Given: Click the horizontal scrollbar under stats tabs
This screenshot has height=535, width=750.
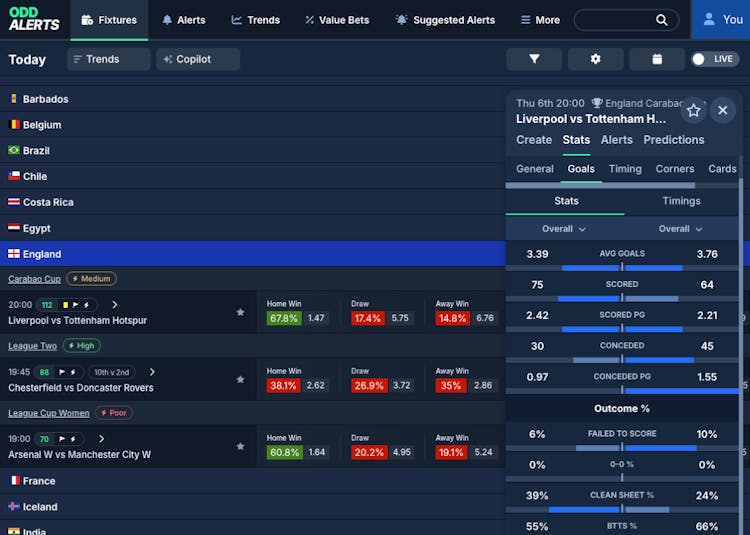Looking at the screenshot, I should (x=600, y=185).
